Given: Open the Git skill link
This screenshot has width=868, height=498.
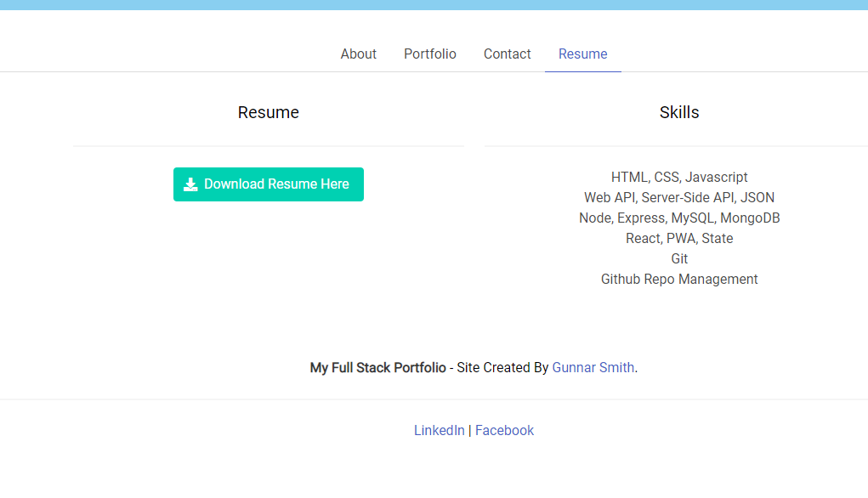Looking at the screenshot, I should click(678, 258).
